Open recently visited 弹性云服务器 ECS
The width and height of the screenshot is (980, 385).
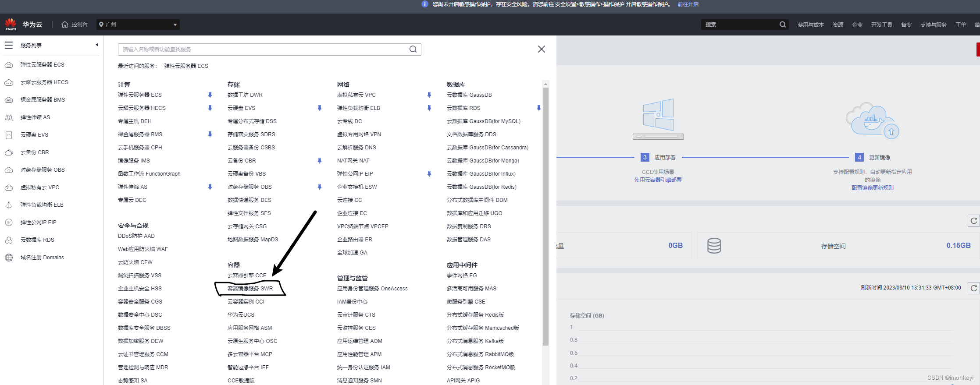[186, 66]
